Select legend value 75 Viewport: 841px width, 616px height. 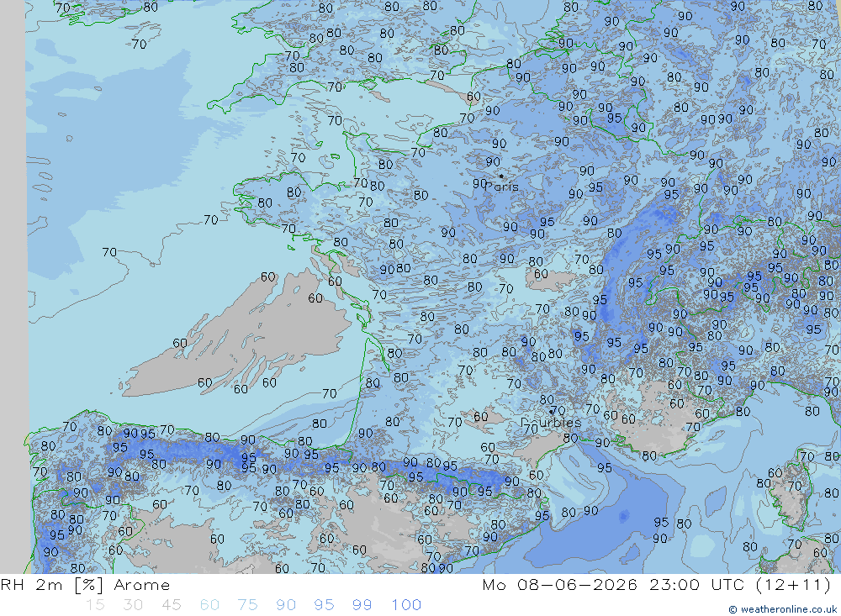[248, 605]
